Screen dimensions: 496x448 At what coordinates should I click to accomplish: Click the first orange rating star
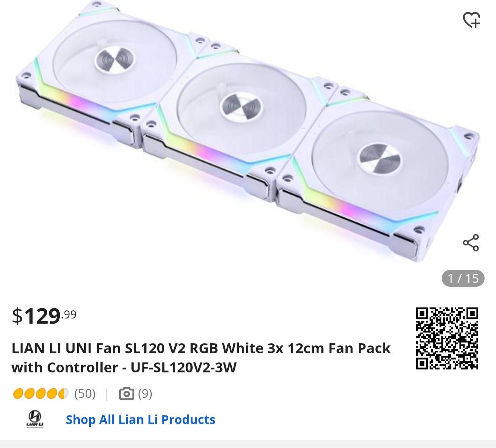18,394
